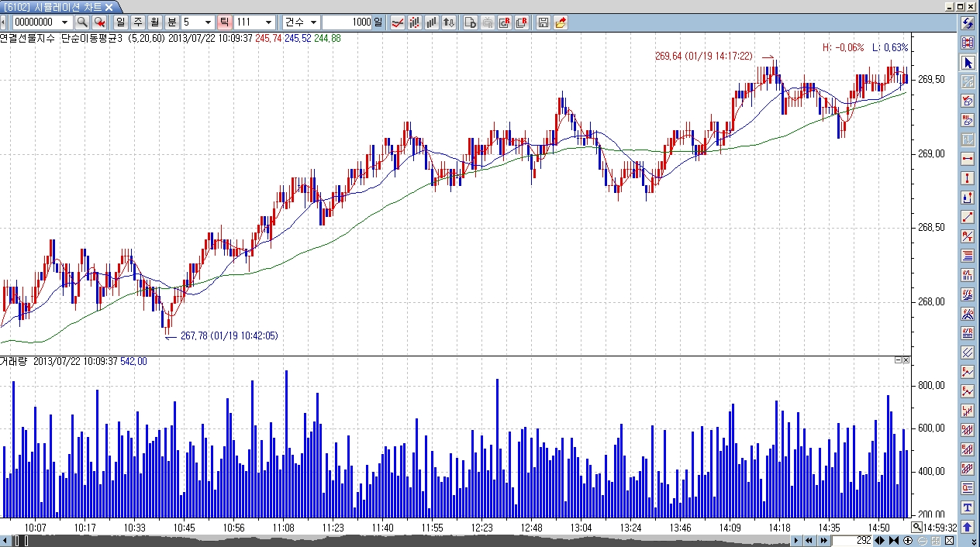Click the magnifier search icon beside the code field

point(81,22)
